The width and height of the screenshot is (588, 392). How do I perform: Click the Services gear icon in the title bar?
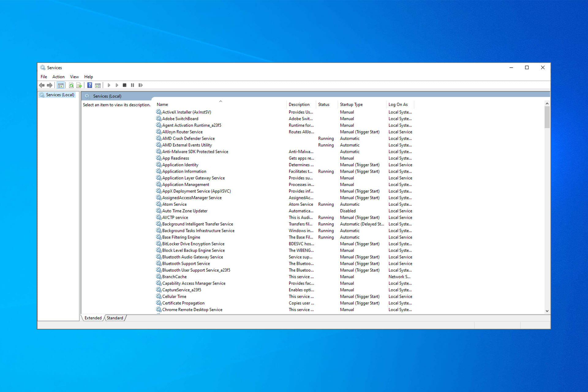[43, 67]
